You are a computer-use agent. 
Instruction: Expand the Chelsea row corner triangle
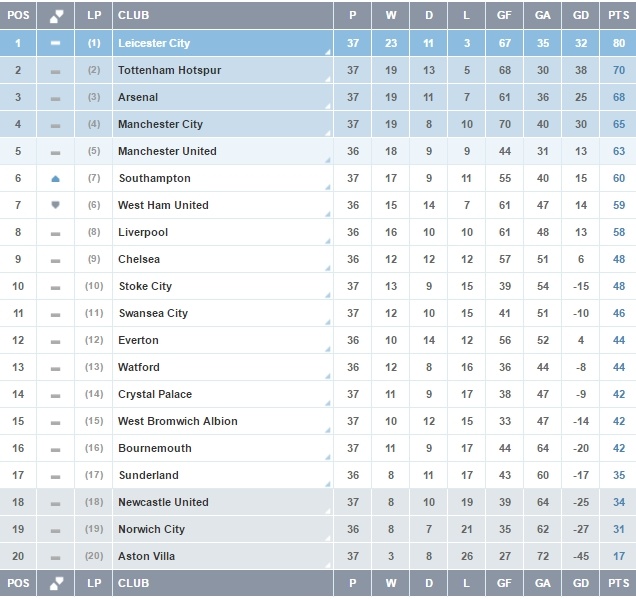[x=329, y=269]
